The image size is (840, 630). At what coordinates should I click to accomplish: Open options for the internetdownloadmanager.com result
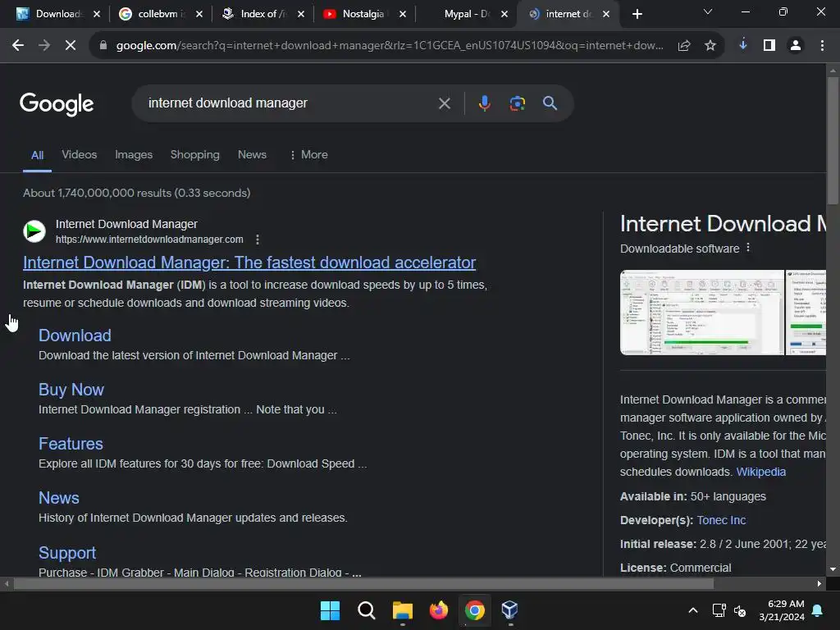tap(258, 240)
